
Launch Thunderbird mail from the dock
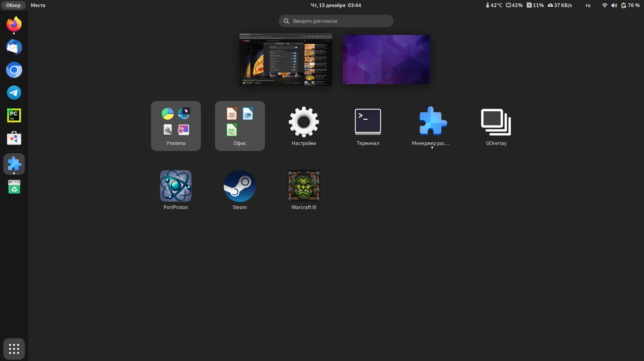[x=14, y=47]
